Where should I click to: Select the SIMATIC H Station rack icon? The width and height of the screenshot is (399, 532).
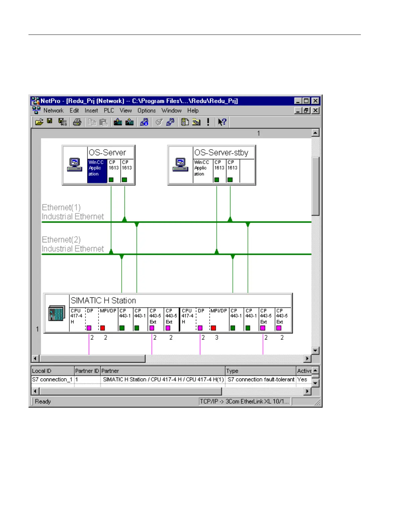point(57,313)
